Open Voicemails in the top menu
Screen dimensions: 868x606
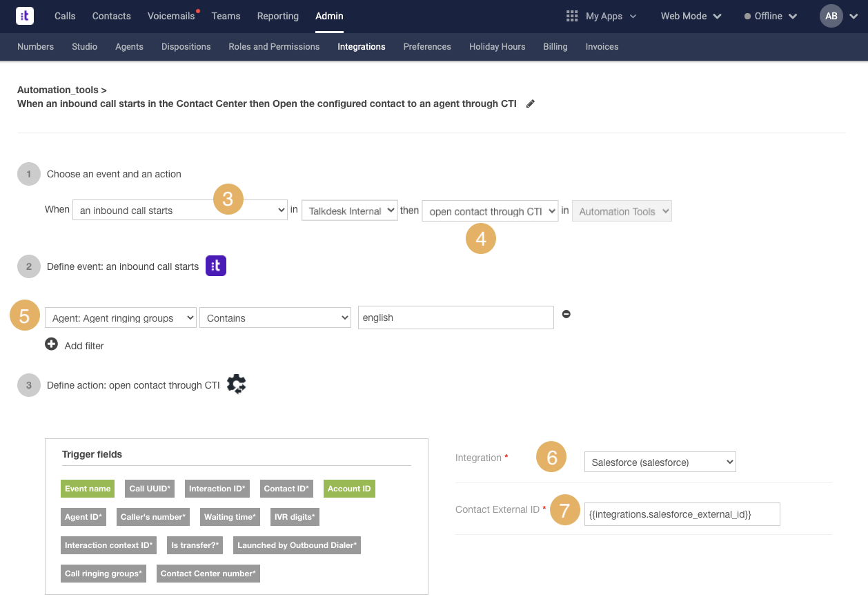[171, 16]
